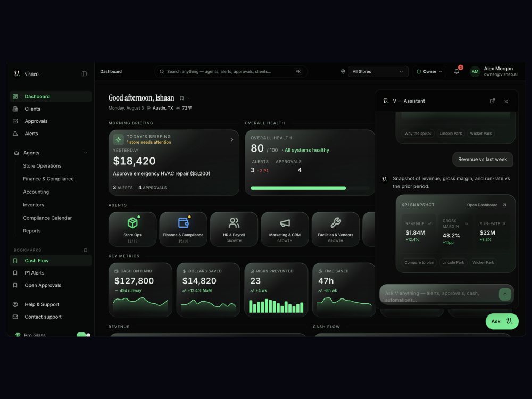Viewport: 532px width, 399px height.
Task: Click the Gross Margin 48.2% KPI tile
Action: (x=456, y=232)
